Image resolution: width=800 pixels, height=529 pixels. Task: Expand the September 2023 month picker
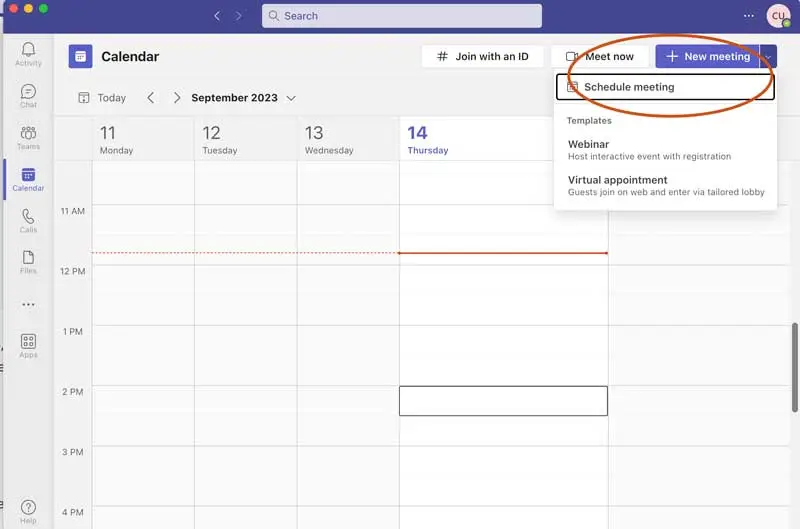click(243, 97)
